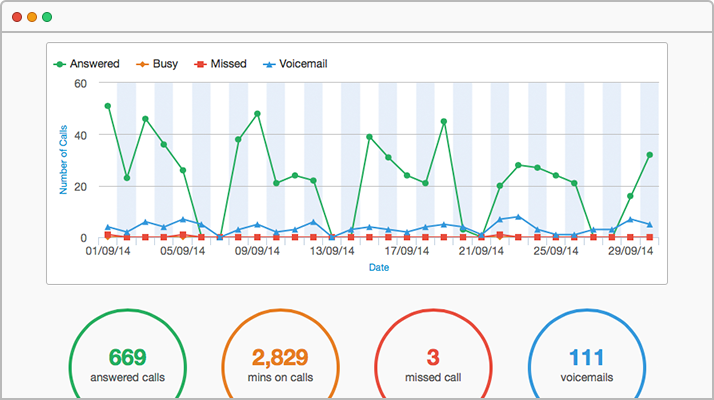Click the 09/09/14 date axis label
Image resolution: width=714 pixels, height=400 pixels.
tap(257, 251)
